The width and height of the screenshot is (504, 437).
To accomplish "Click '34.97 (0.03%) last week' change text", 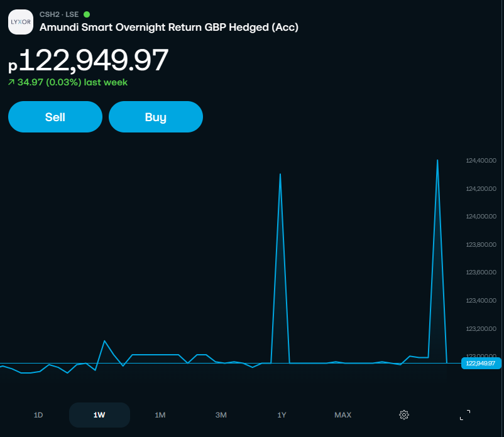I will 73,82.
